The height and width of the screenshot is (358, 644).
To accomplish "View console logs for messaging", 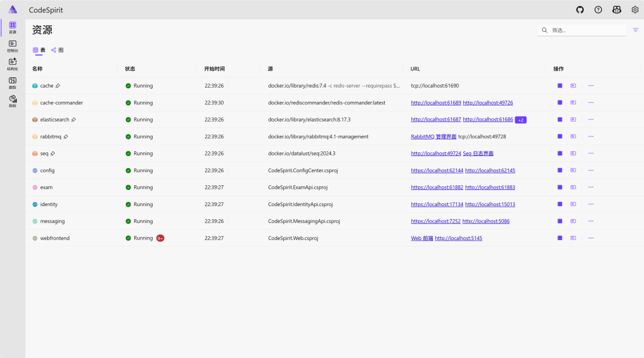I will (x=574, y=221).
